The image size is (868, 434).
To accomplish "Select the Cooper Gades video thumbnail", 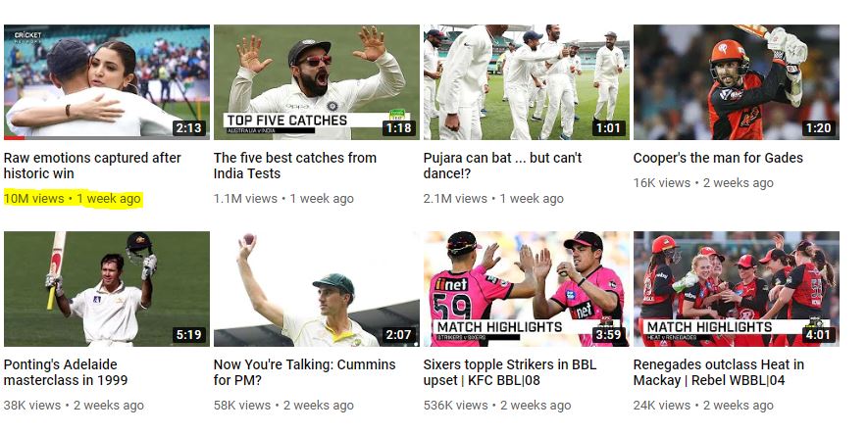I will point(737,82).
